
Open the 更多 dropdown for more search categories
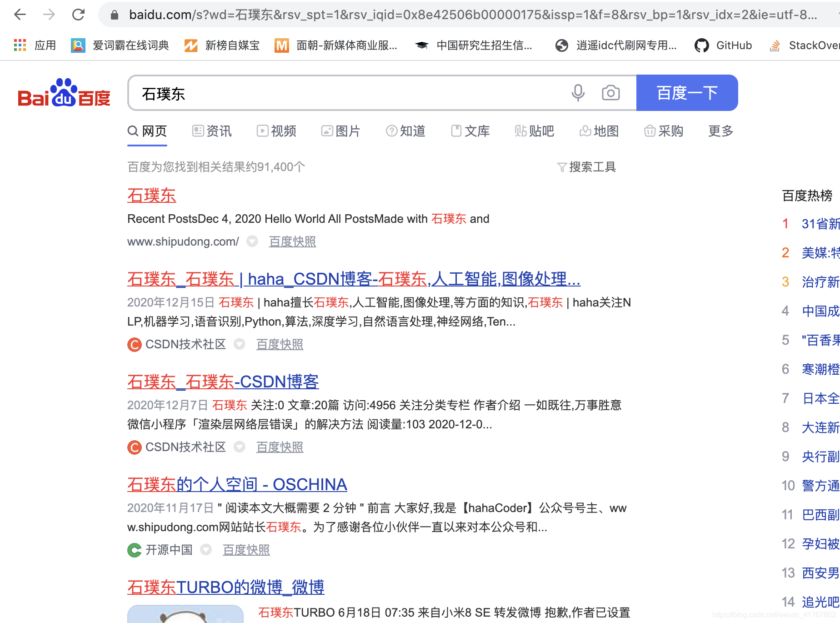pyautogui.click(x=720, y=131)
